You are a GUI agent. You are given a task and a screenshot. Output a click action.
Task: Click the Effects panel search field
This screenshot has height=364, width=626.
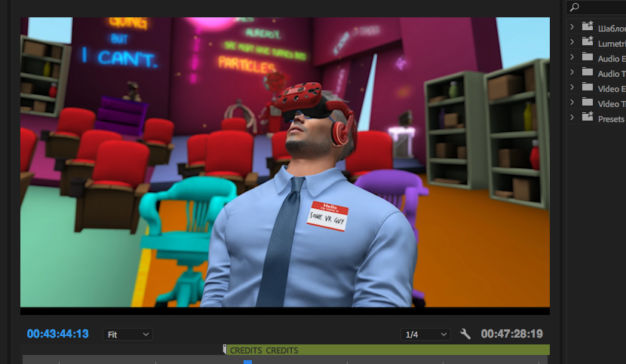click(596, 8)
